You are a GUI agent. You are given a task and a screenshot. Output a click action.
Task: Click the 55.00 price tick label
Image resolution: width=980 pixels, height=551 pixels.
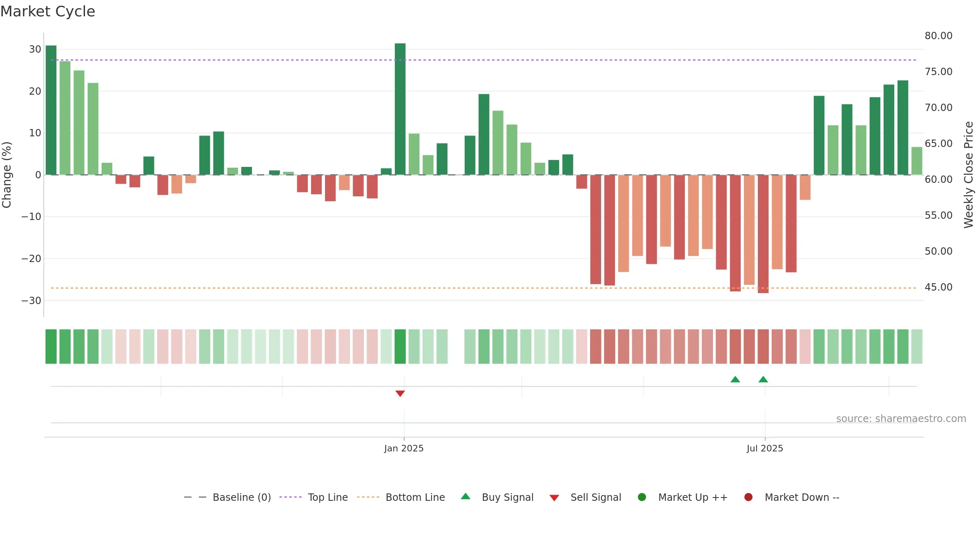tap(938, 216)
